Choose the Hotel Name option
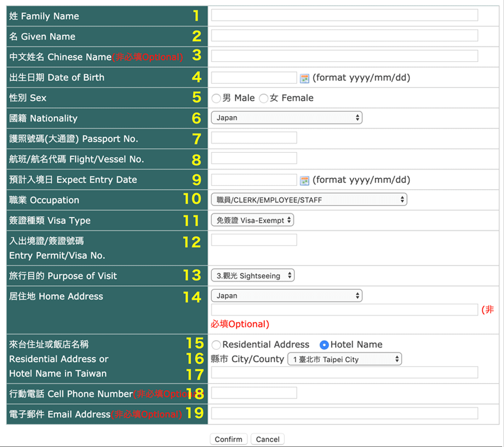Viewport: 504px width, 447px height. [324, 345]
